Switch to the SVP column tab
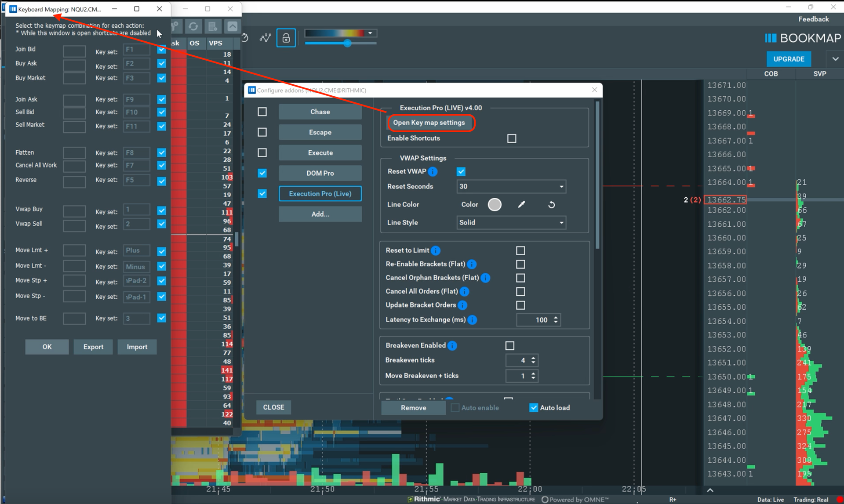Viewport: 844px width, 504px height. pyautogui.click(x=819, y=74)
